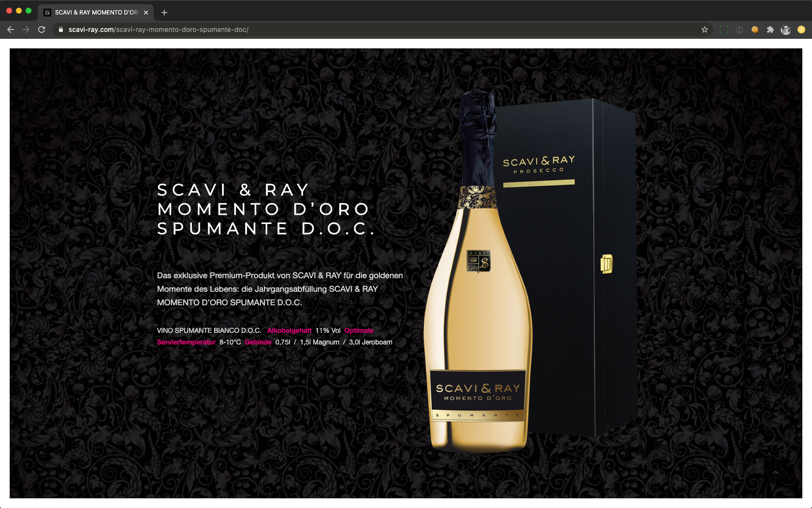The height and width of the screenshot is (508, 812).
Task: Open a new browser tab
Action: (x=164, y=13)
